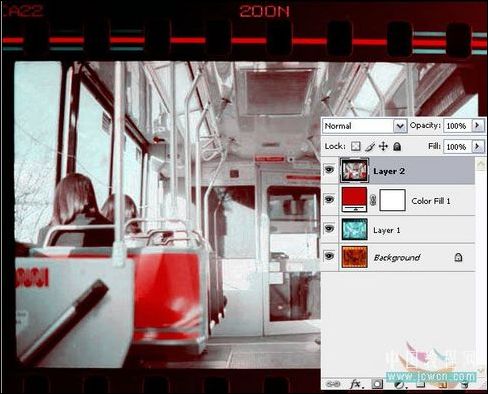Expand the Fill slider arrow

tap(478, 146)
